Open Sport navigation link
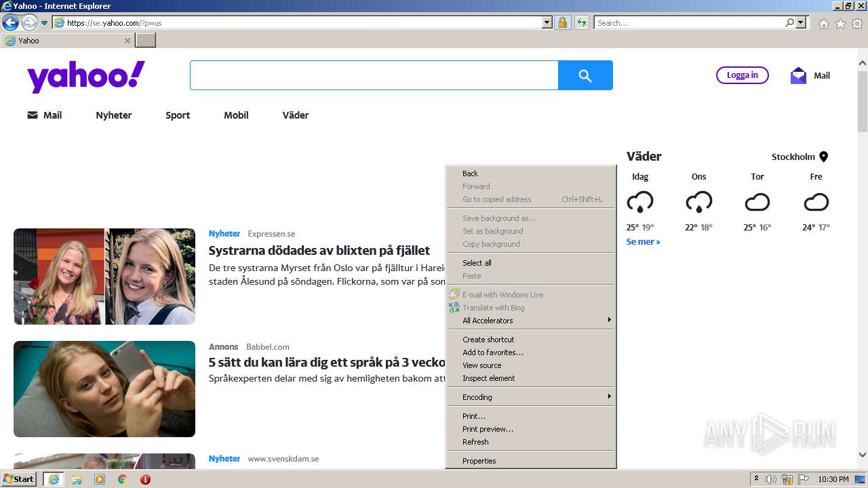This screenshot has width=868, height=488. coord(178,115)
